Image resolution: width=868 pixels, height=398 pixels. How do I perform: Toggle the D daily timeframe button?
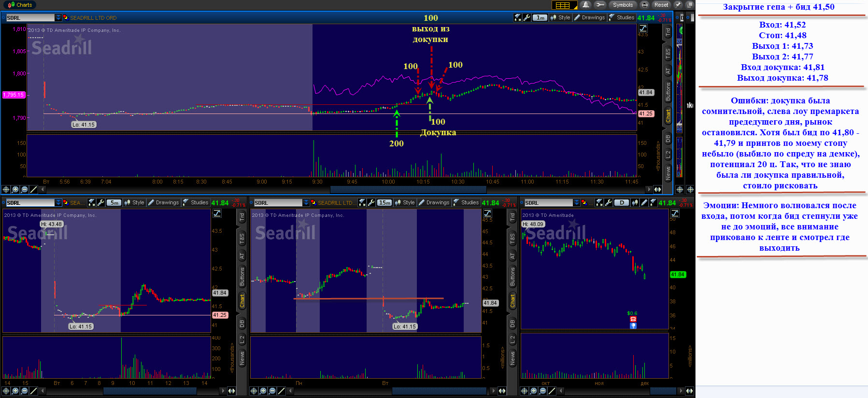pyautogui.click(x=621, y=203)
